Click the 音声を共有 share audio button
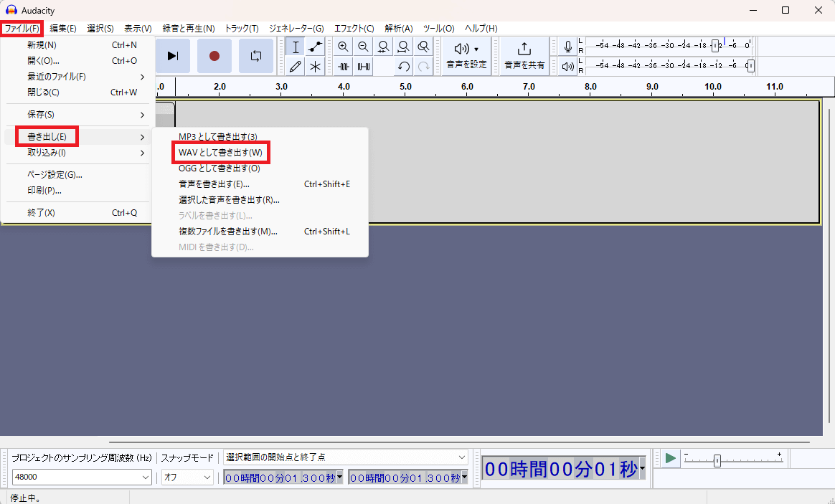This screenshot has height=504, width=835. (524, 56)
